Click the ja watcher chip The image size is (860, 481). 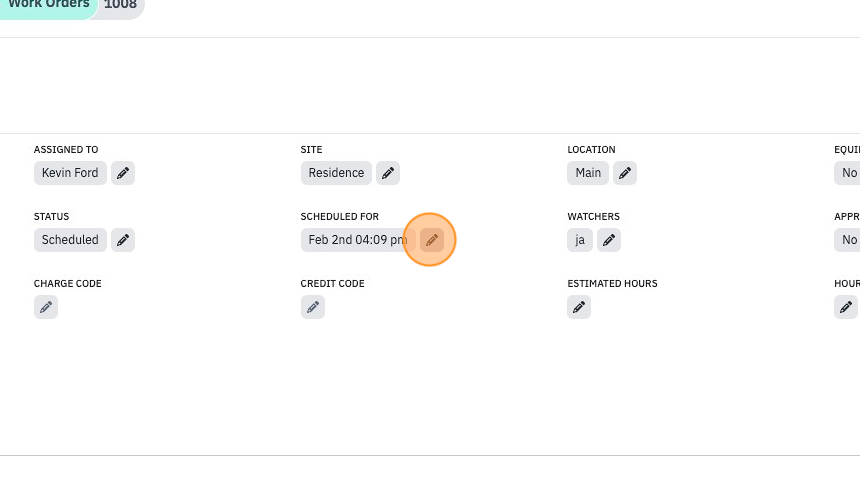[580, 240]
